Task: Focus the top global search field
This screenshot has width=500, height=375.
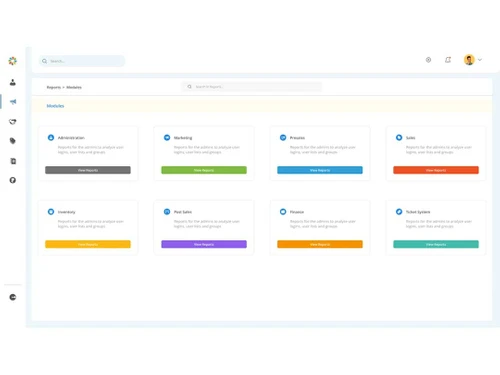Action: [82, 61]
